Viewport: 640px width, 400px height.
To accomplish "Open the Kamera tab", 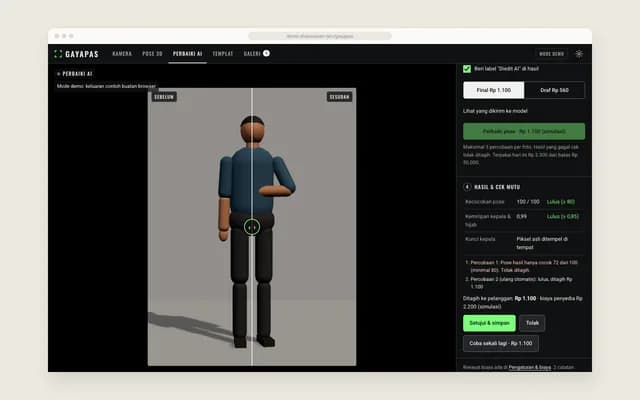I will tap(122, 54).
